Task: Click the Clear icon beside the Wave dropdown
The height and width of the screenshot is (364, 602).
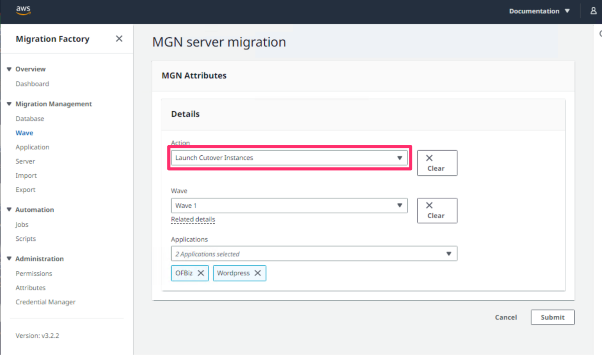Action: pyautogui.click(x=437, y=210)
